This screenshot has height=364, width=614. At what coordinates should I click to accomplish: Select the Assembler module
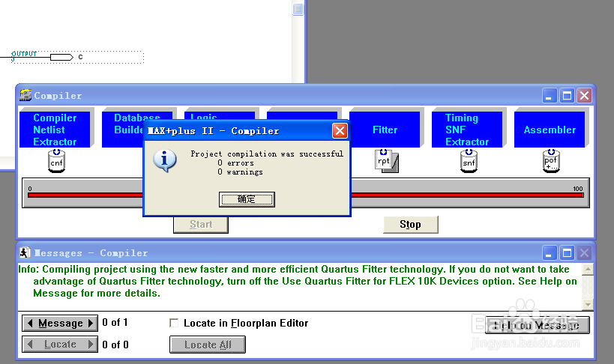(550, 130)
